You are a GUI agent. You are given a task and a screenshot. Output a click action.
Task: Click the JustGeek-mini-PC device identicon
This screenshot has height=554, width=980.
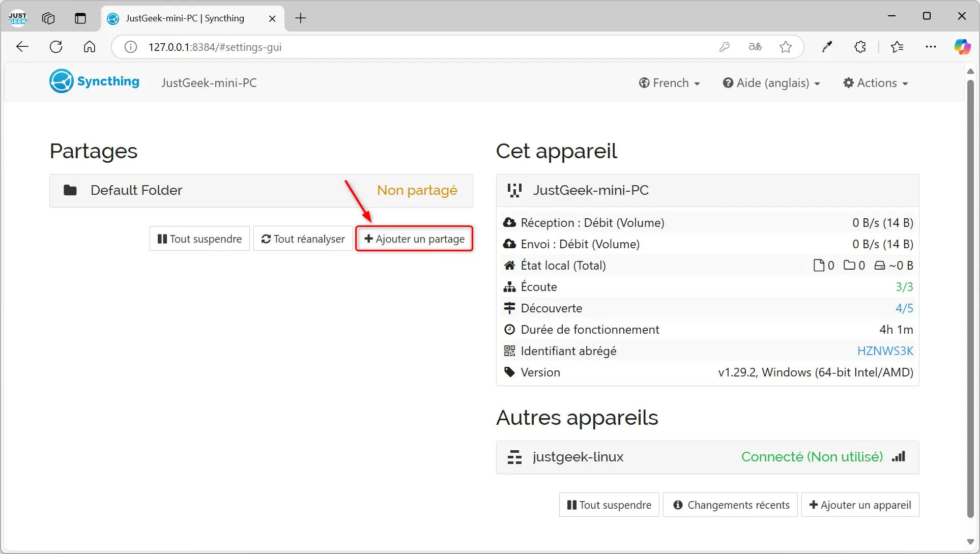(514, 190)
